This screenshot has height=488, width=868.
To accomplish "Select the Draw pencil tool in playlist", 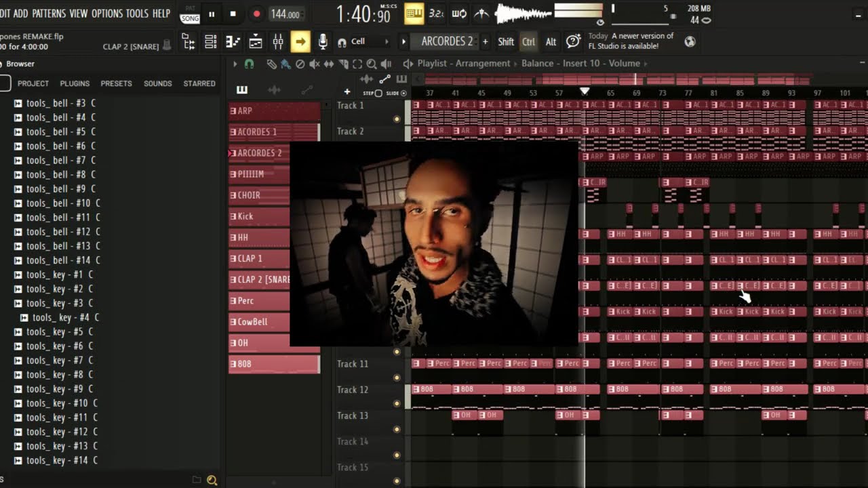I will point(271,64).
